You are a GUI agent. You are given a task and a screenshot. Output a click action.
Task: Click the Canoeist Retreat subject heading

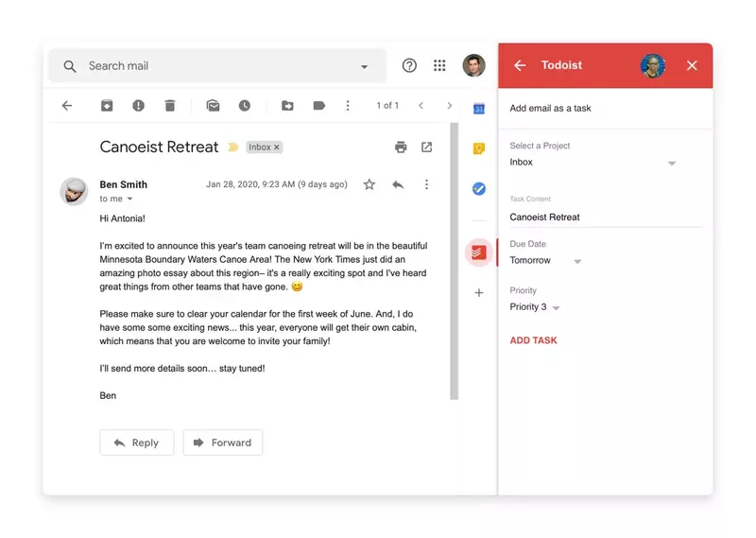(x=159, y=147)
